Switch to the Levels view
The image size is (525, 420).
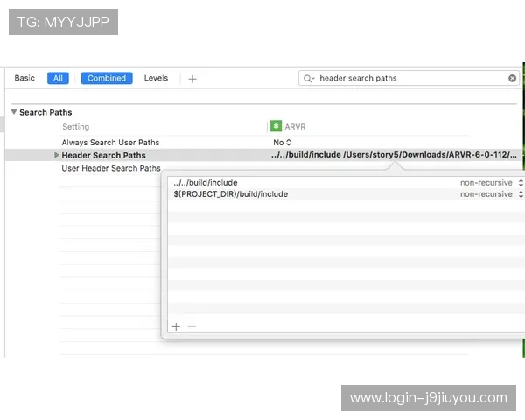coord(156,78)
